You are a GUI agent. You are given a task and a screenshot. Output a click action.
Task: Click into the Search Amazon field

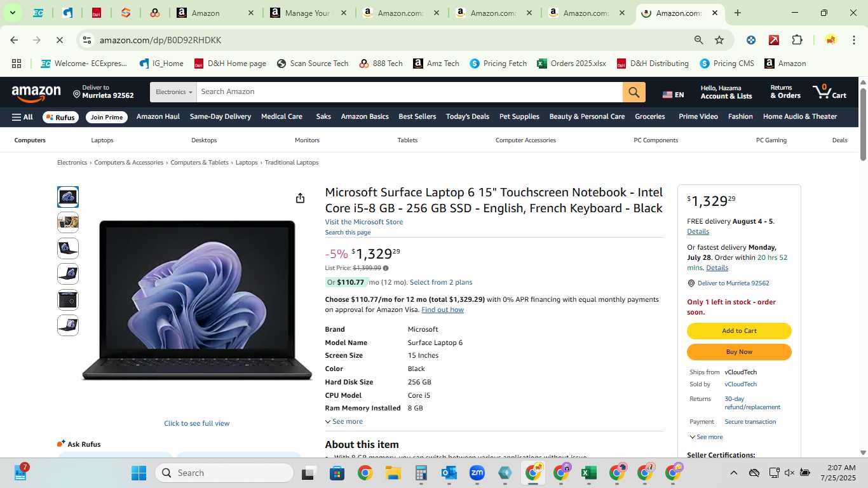point(410,92)
